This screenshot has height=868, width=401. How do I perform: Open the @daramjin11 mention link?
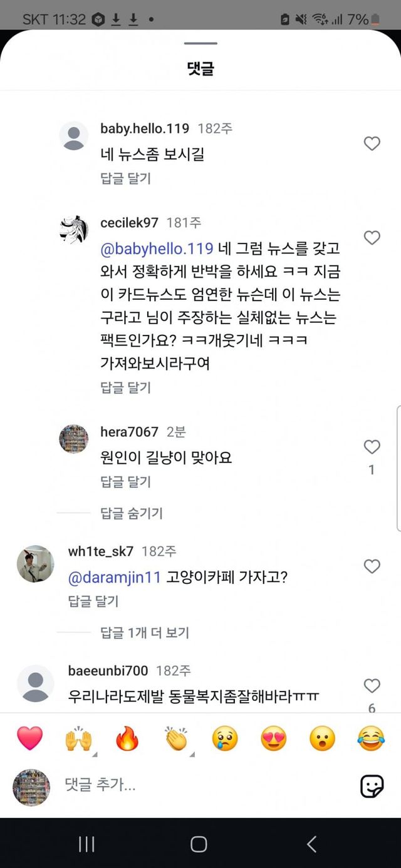[115, 577]
